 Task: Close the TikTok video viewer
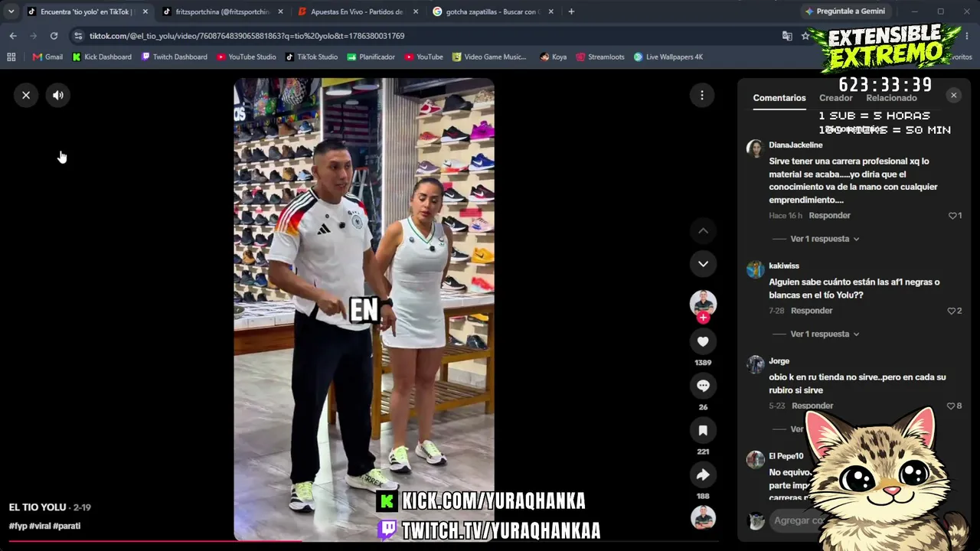[x=26, y=95]
